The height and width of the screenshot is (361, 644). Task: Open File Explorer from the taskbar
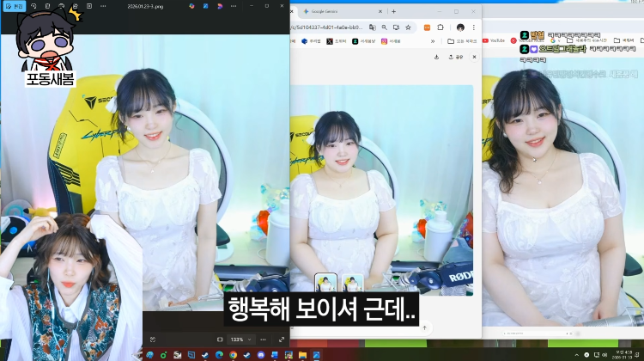point(303,355)
